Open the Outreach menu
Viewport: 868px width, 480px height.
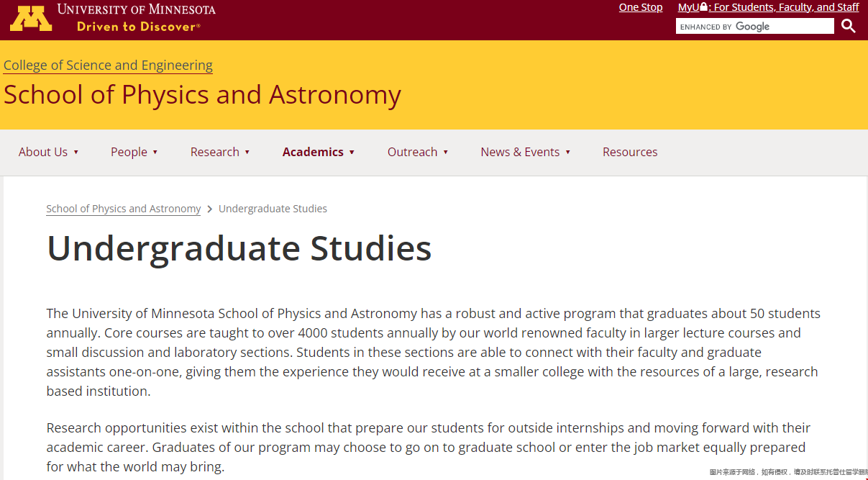pyautogui.click(x=412, y=152)
